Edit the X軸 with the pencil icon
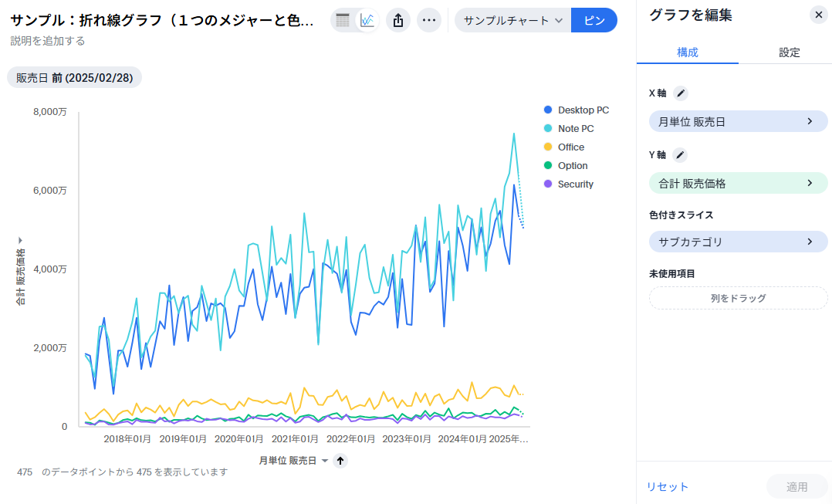The image size is (832, 504). pos(680,93)
